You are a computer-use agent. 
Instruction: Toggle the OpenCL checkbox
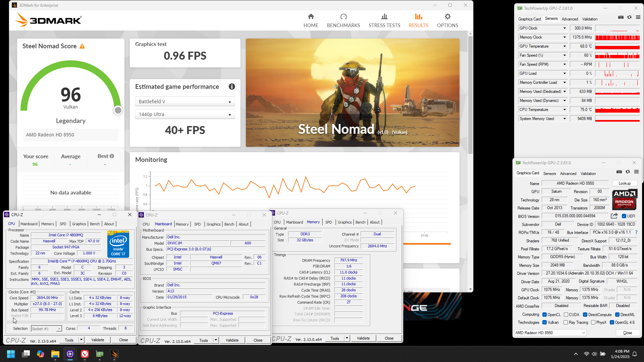tap(545, 315)
